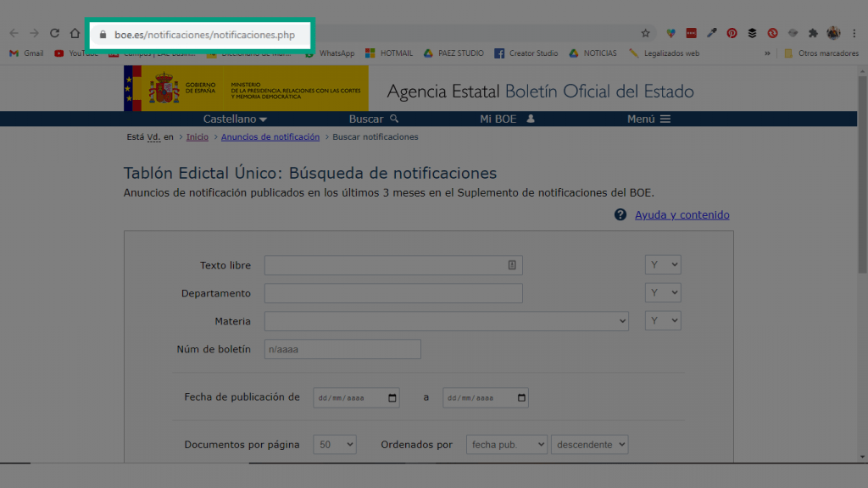Click the page vertical scrollbar

[x=862, y=175]
